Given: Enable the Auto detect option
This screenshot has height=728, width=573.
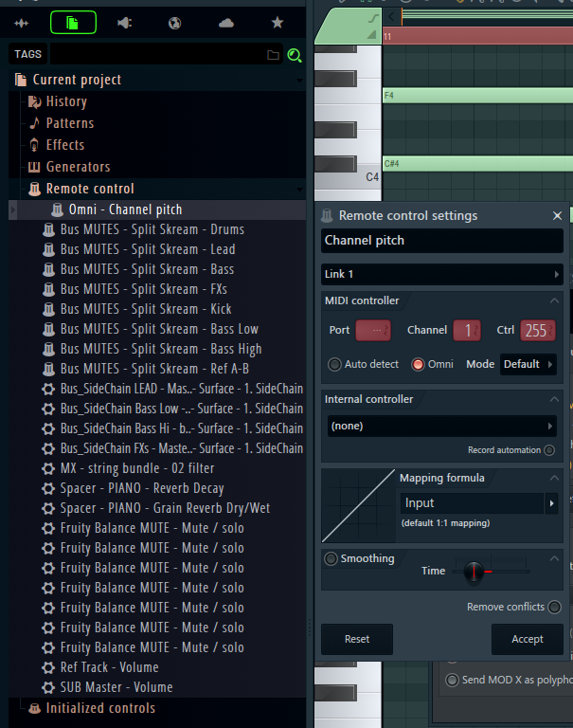Looking at the screenshot, I should point(335,364).
